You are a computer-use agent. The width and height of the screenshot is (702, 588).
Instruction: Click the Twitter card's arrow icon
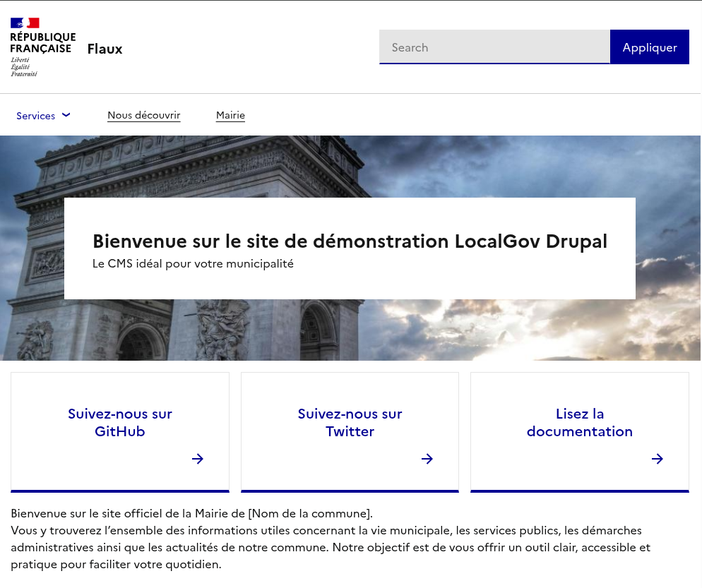(x=427, y=459)
